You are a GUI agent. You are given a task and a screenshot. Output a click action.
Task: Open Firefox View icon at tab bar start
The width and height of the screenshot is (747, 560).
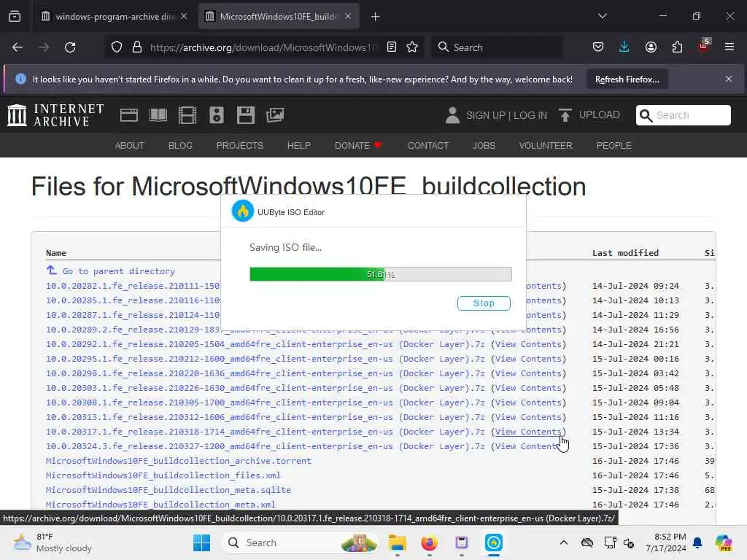pyautogui.click(x=15, y=17)
